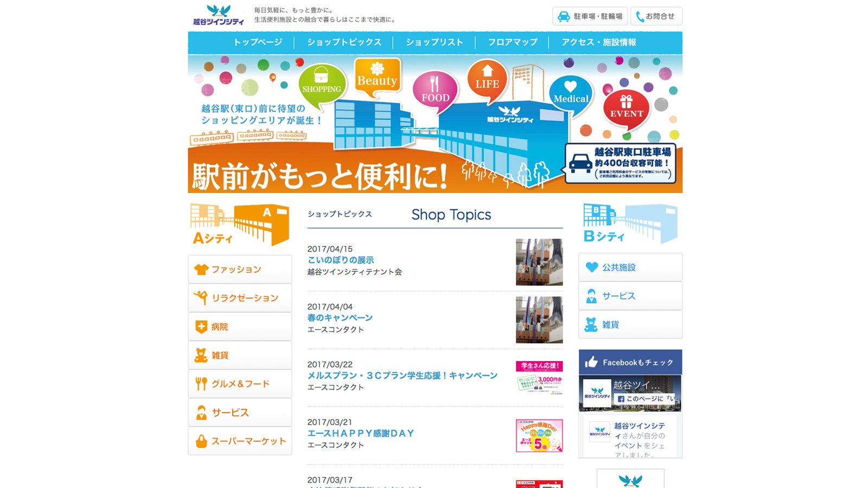
Task: Open ファッション category in A City
Action: pos(240,269)
